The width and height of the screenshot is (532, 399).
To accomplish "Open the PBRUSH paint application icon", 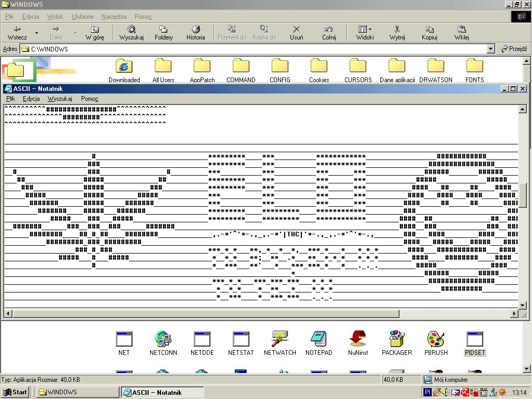I will (x=436, y=340).
